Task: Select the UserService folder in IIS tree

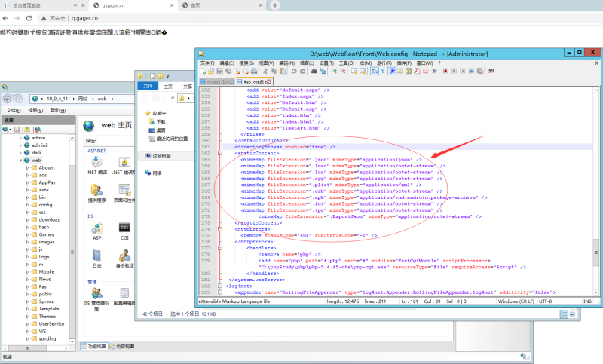Action: point(51,323)
